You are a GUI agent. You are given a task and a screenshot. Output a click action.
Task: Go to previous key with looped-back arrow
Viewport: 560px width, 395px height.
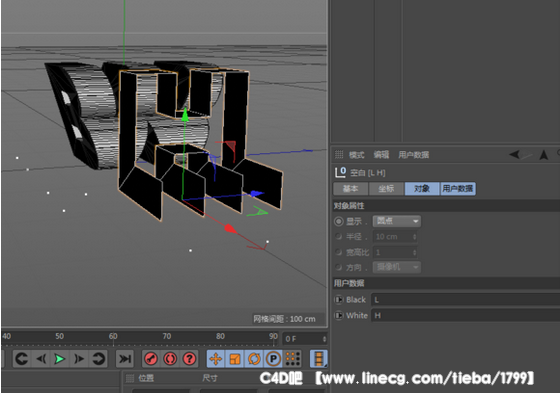click(x=22, y=359)
